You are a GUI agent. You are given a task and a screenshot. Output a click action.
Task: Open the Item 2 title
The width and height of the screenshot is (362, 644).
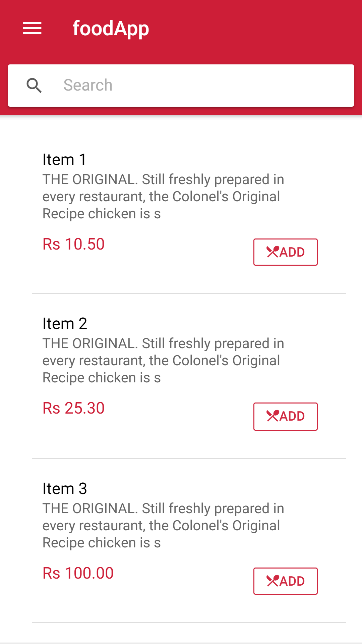click(65, 324)
